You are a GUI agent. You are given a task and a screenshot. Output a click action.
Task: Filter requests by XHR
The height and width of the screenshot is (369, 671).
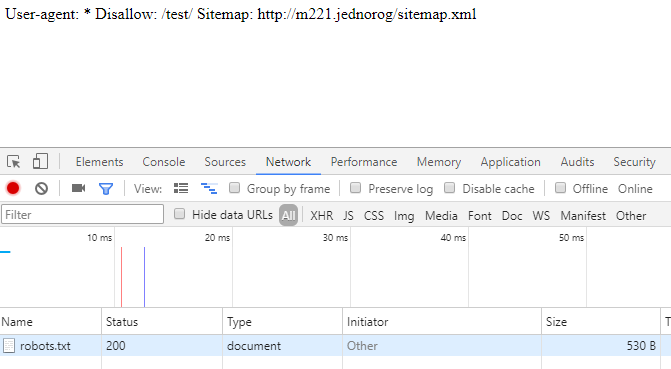point(322,216)
